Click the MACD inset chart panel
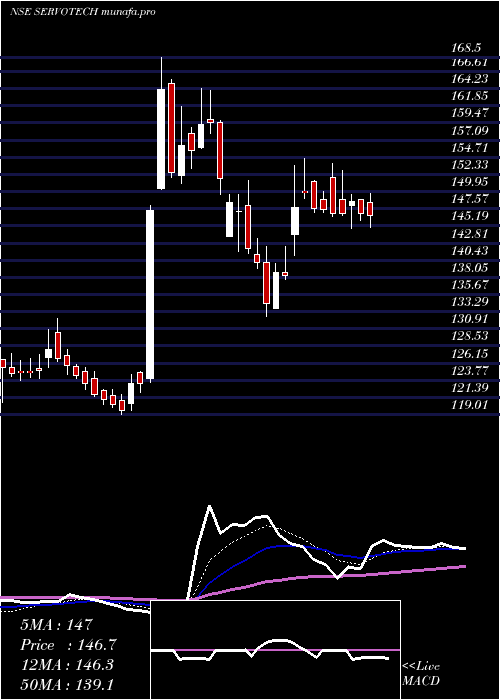This screenshot has width=500, height=700. point(275,650)
